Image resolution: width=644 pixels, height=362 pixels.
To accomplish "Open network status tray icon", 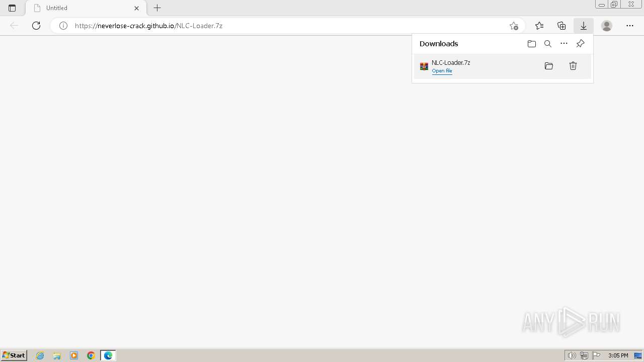I will click(584, 355).
